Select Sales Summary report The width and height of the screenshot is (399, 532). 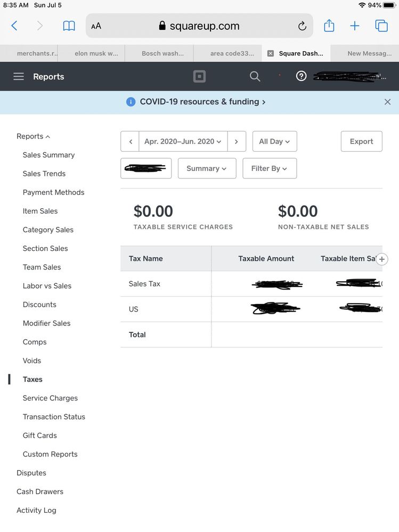click(48, 155)
